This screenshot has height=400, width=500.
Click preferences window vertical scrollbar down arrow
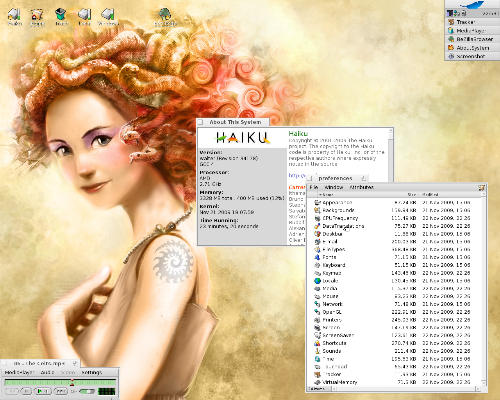pos(484,383)
